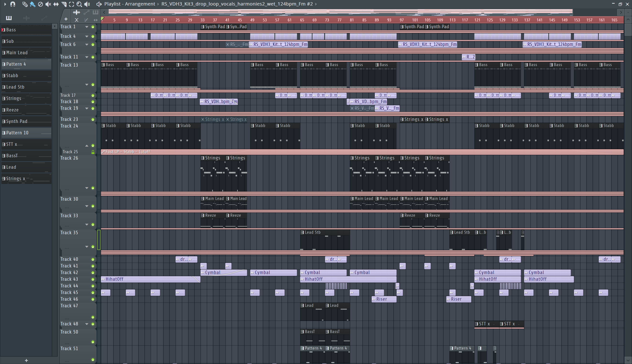Screen dimensions: 632x364
Task: Toggle pattern clip focus piano icon
Action: pyautogui.click(x=95, y=12)
